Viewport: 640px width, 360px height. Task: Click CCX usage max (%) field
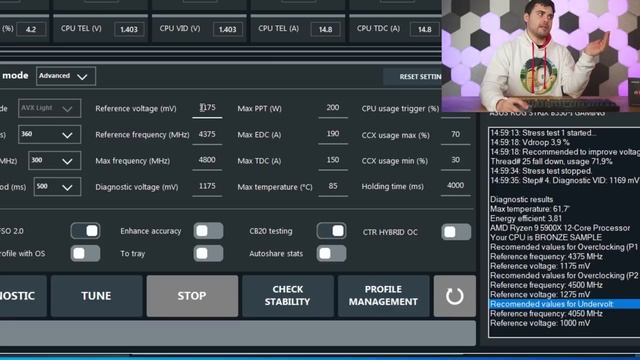pos(456,135)
